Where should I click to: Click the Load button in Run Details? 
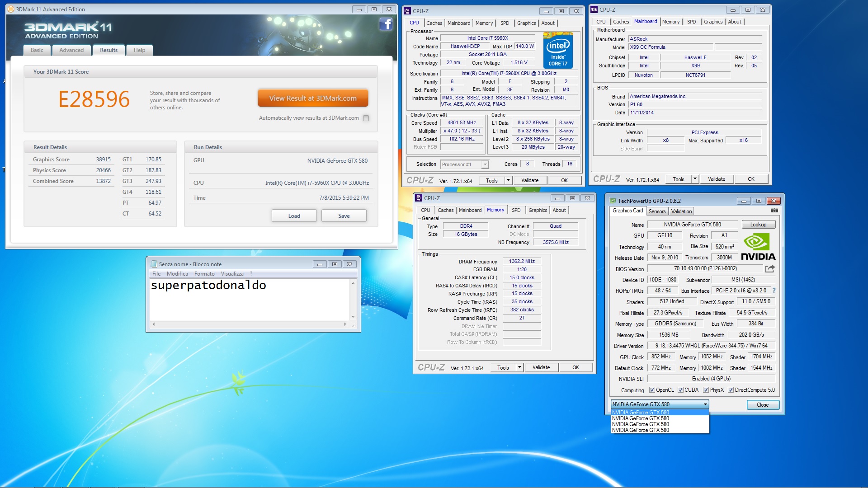coord(294,216)
